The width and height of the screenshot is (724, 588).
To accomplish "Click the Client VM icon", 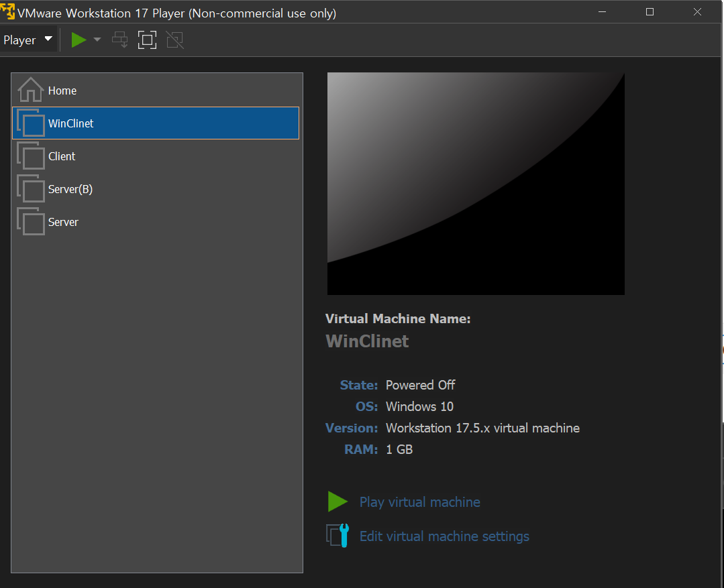I will 31,156.
